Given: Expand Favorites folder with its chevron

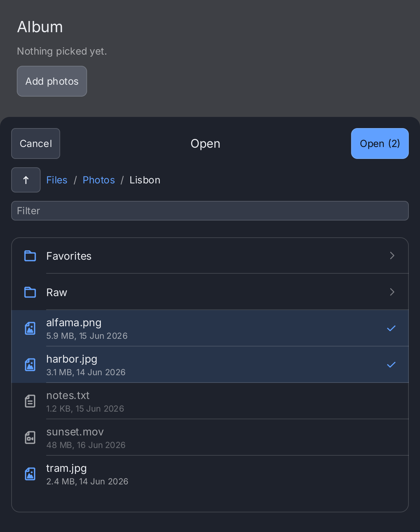Looking at the screenshot, I should [392, 255].
